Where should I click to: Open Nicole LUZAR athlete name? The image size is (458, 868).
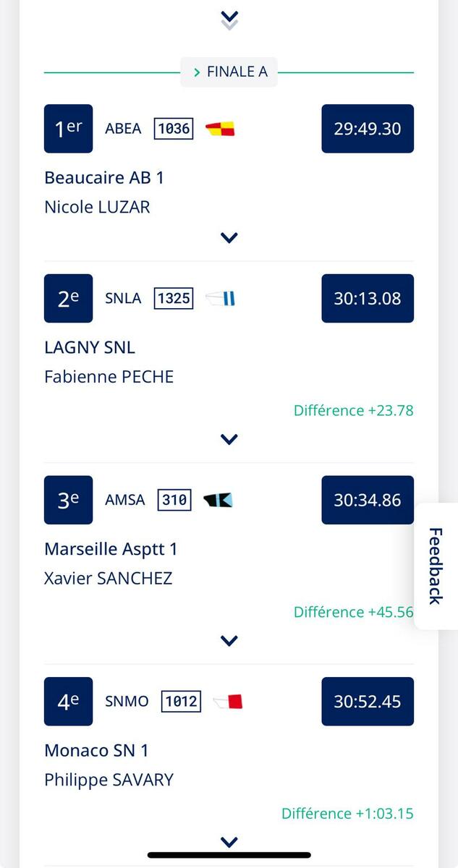[x=97, y=207]
